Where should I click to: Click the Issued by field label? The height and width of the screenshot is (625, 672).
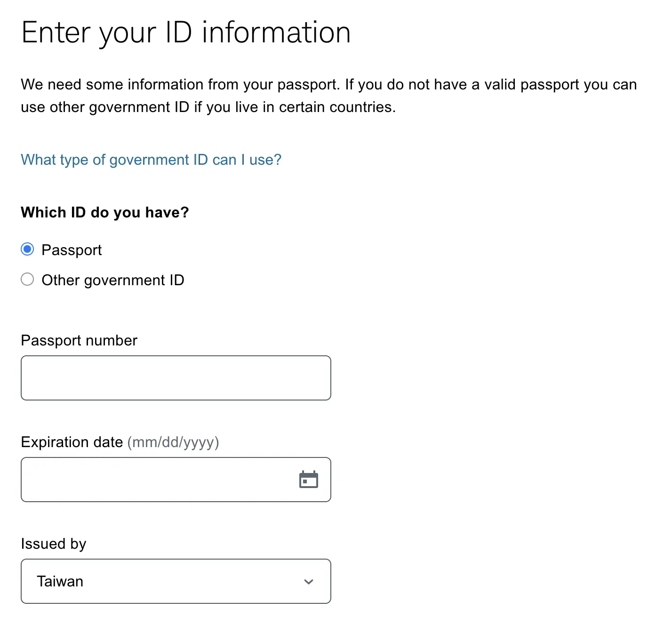tap(54, 544)
